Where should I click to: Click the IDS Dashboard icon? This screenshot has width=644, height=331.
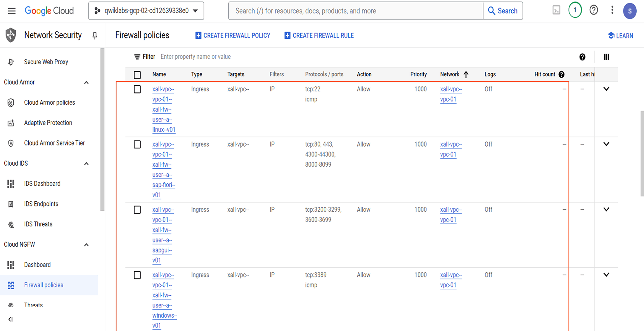(11, 184)
